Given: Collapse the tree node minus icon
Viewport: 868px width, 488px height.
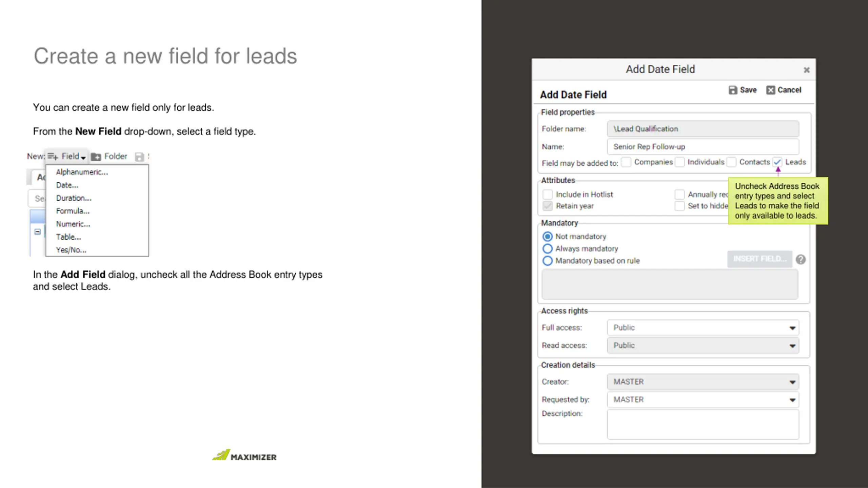Looking at the screenshot, I should click(x=38, y=232).
